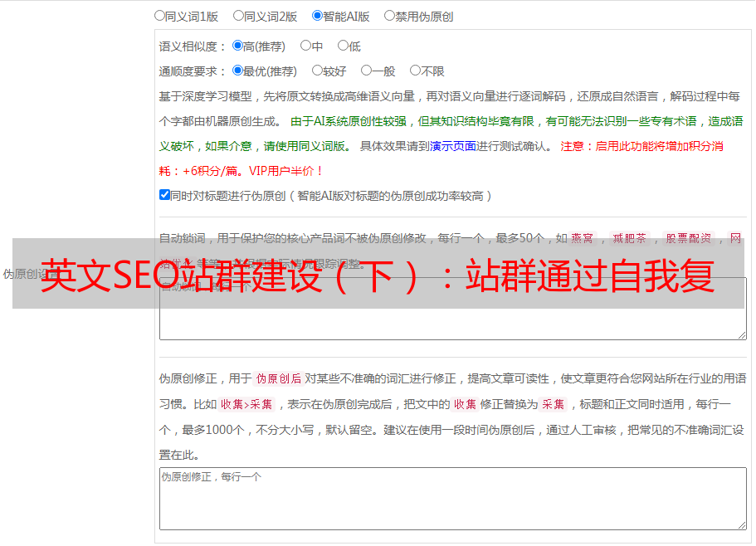The width and height of the screenshot is (756, 546).
Task: Set 通顺度要求 to 较好
Action: (317, 71)
